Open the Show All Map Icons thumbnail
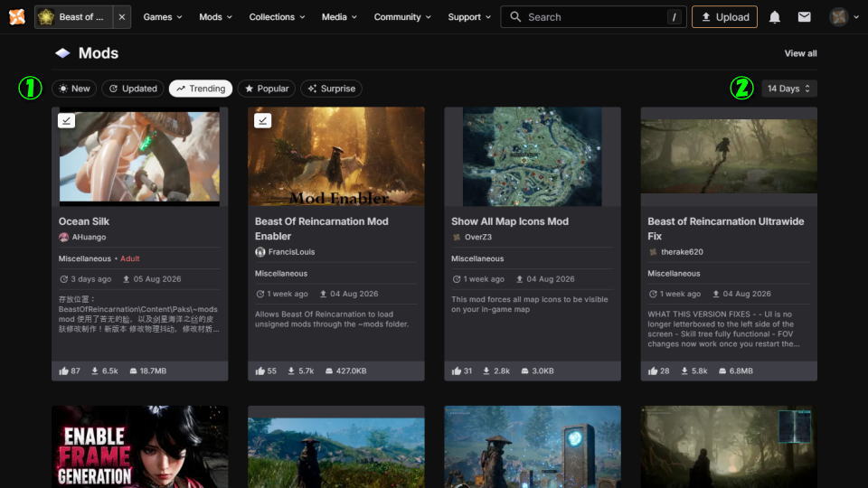Image resolution: width=868 pixels, height=488 pixels. point(532,156)
